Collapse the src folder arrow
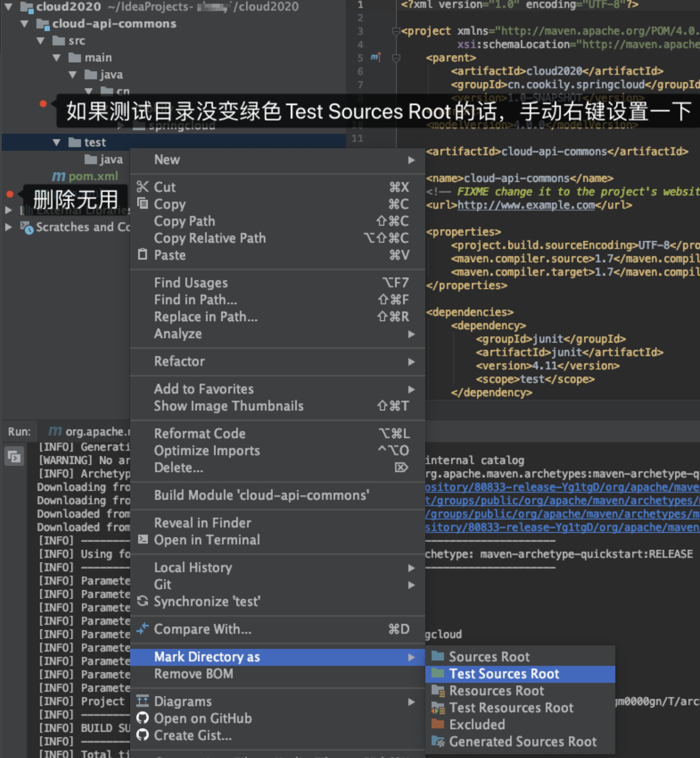 click(x=41, y=41)
